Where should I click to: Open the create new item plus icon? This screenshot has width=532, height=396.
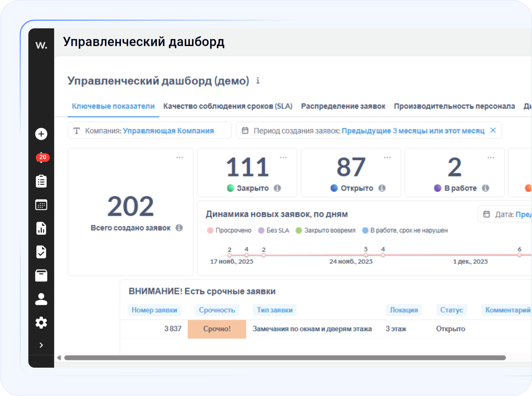pyautogui.click(x=41, y=134)
